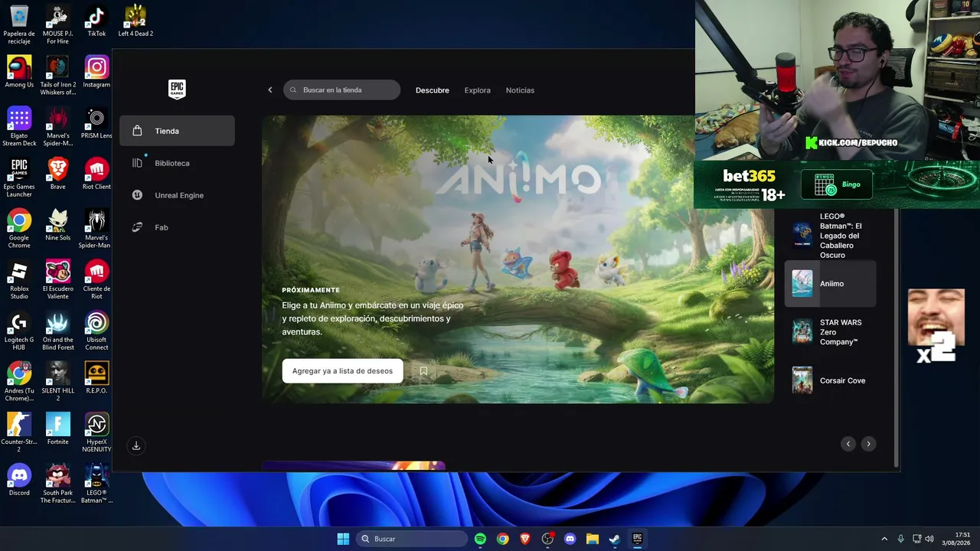This screenshot has width=980, height=551.
Task: Open the TikTok desktop shortcut
Action: (96, 21)
